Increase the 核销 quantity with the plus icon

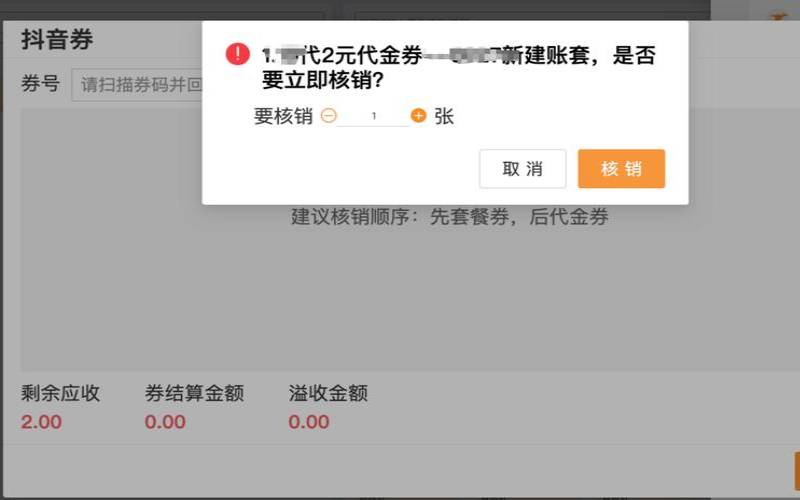click(x=418, y=116)
